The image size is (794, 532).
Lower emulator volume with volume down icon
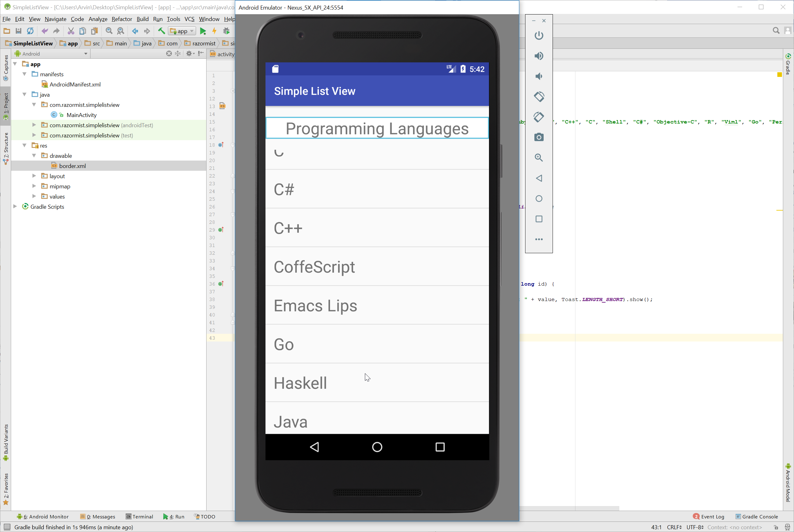(x=539, y=76)
